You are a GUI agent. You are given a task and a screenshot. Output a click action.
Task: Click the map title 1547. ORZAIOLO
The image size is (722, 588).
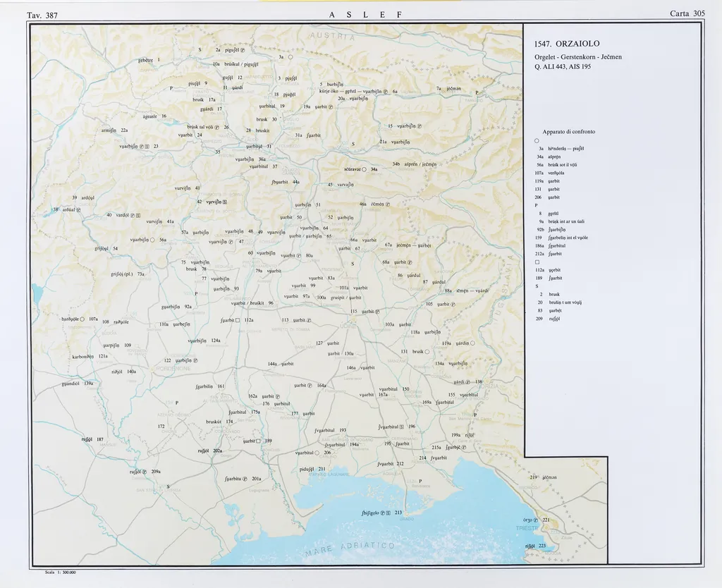(567, 44)
